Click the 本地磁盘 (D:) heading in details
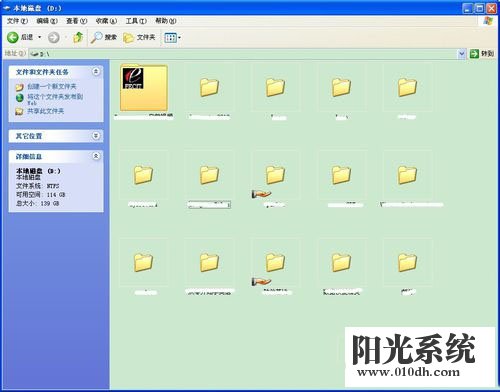 click(x=38, y=171)
